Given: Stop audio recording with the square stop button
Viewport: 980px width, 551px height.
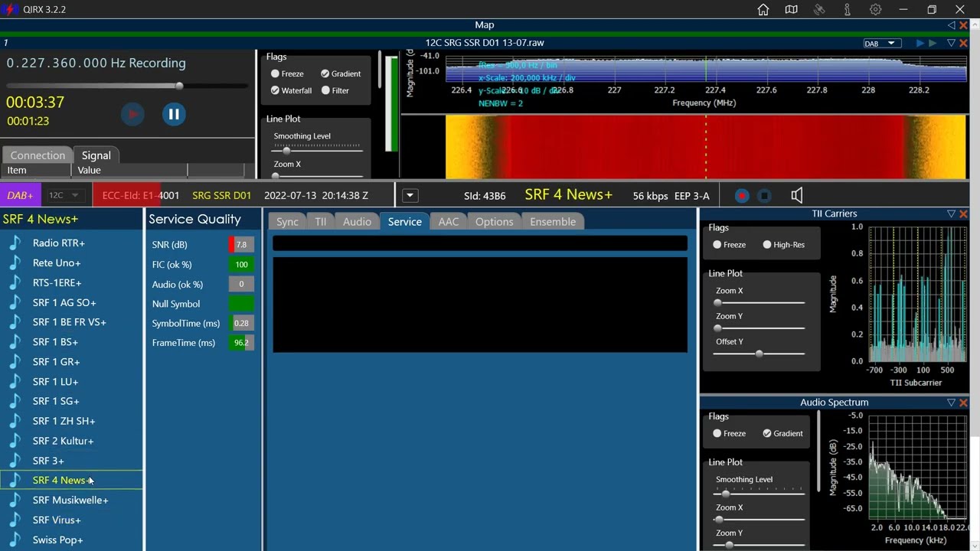Looking at the screenshot, I should (x=764, y=195).
